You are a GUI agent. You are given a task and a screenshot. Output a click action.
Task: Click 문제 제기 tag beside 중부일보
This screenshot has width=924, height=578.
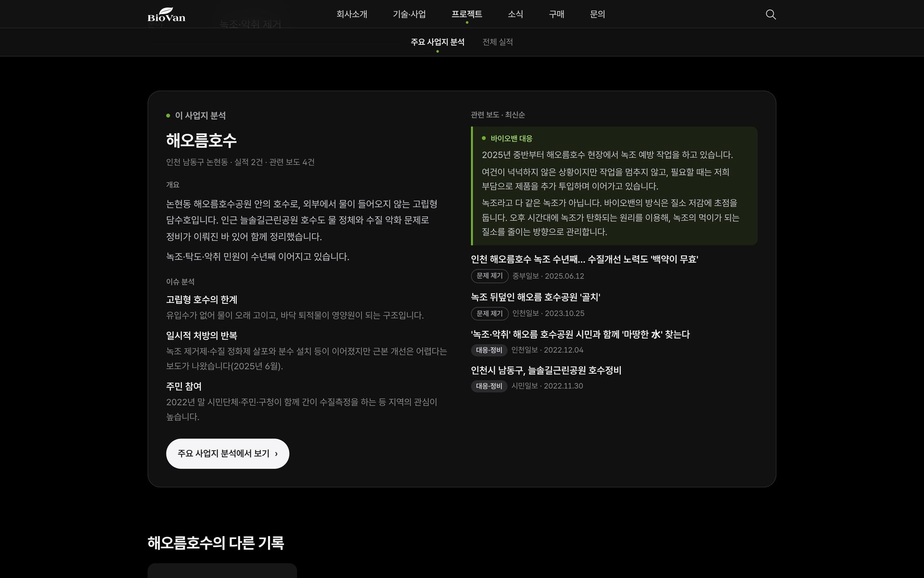489,276
